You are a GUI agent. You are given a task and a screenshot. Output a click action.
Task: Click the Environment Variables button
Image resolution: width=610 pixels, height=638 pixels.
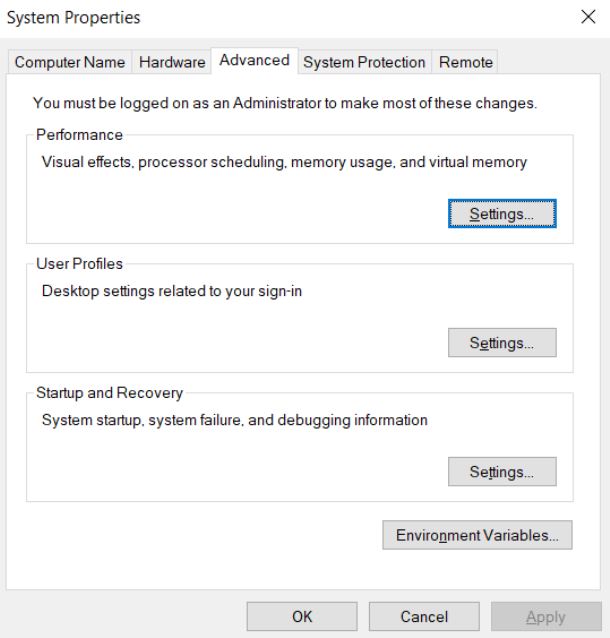(477, 535)
